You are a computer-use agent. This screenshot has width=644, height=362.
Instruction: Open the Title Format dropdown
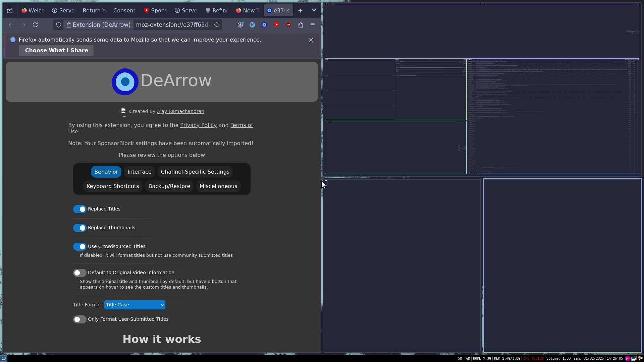(135, 305)
